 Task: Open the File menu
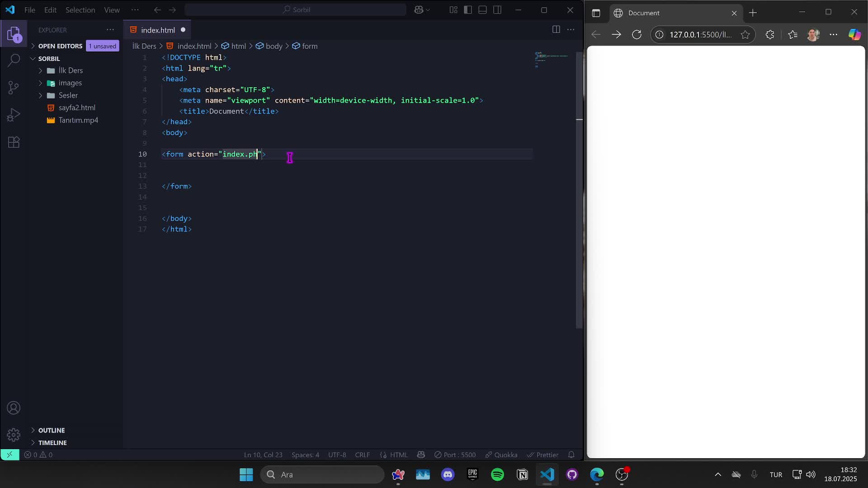pyautogui.click(x=29, y=10)
